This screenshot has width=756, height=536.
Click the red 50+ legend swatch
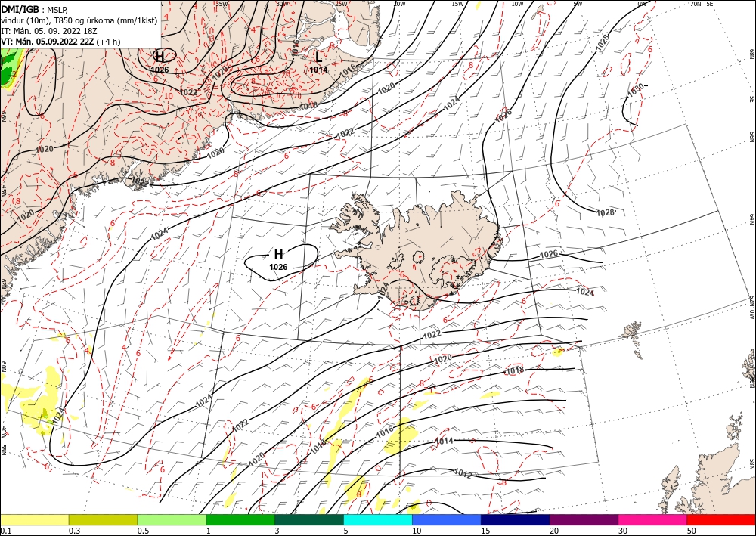pos(721,519)
